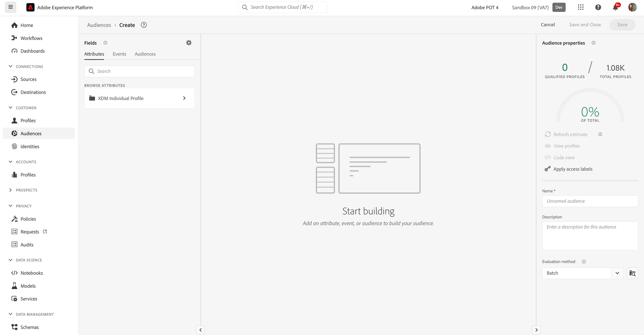This screenshot has width=644, height=335.
Task: Open Dashboards in sidebar
Action: 39,51
